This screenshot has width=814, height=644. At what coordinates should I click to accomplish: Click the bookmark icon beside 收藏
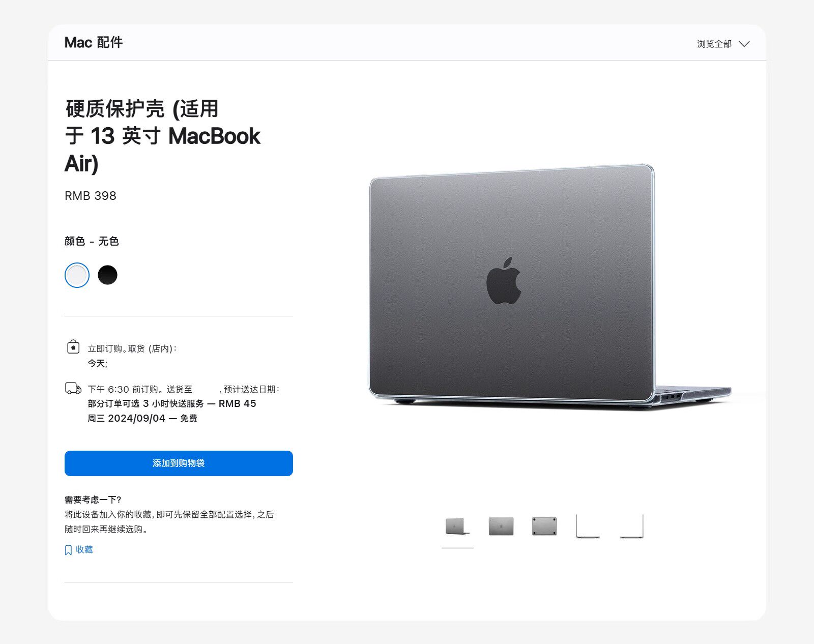pyautogui.click(x=68, y=550)
